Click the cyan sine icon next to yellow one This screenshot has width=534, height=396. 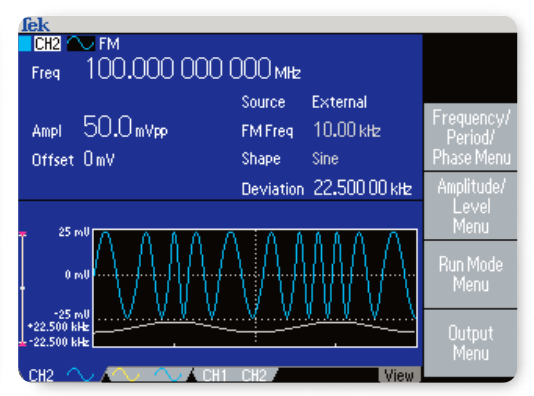pyautogui.click(x=168, y=375)
